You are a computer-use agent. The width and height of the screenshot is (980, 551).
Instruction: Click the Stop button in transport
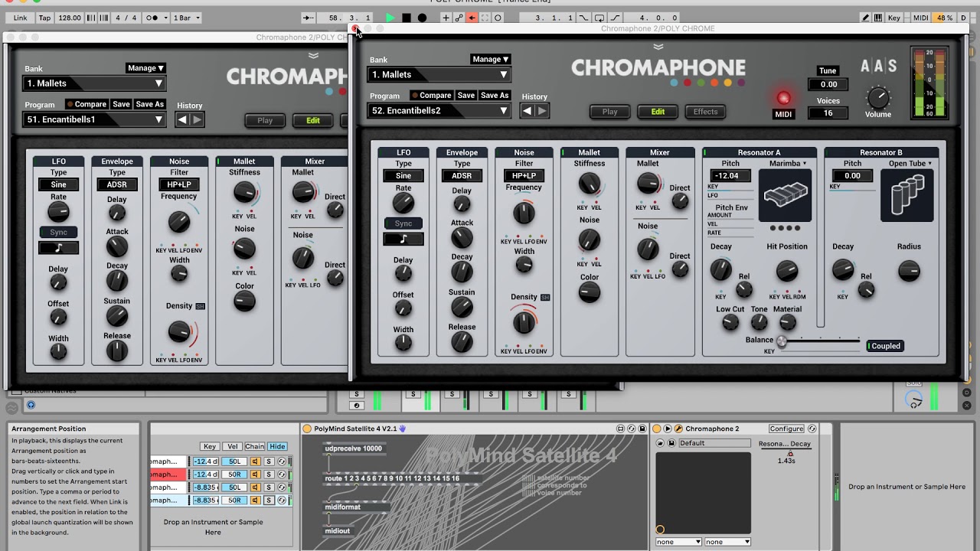(407, 18)
